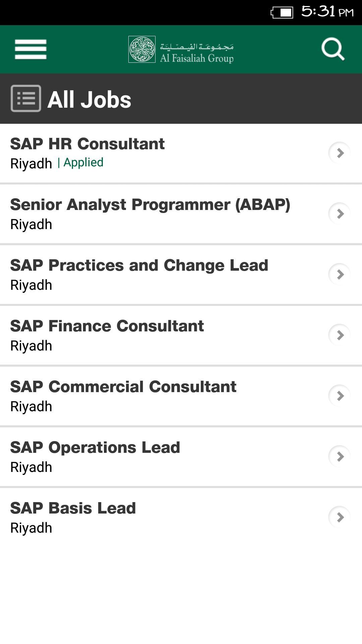
Task: Tap chevron for SAP Finance Consultant
Action: (x=340, y=335)
